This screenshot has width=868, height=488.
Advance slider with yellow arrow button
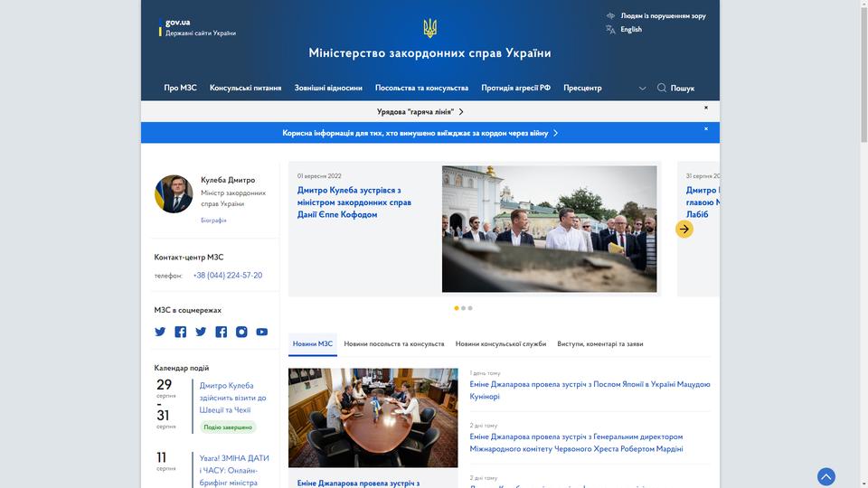(x=684, y=229)
